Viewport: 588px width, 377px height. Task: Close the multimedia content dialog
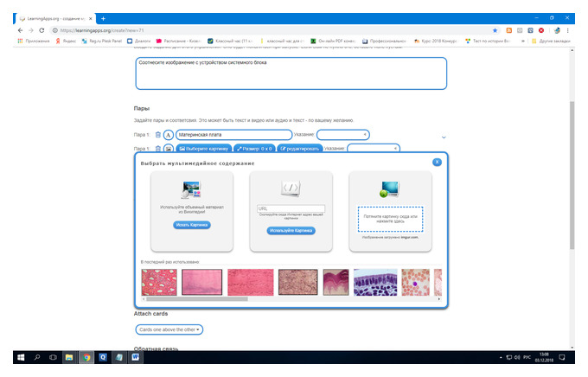coord(437,162)
